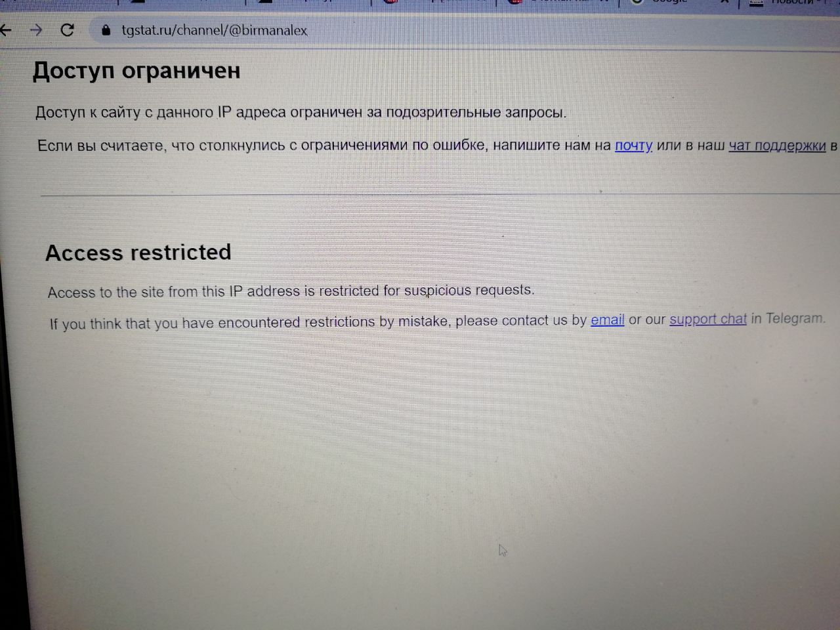Click the sentence 'Доступ к сайту с данного IP адреса'
This screenshot has width=840, height=630.
(161, 113)
